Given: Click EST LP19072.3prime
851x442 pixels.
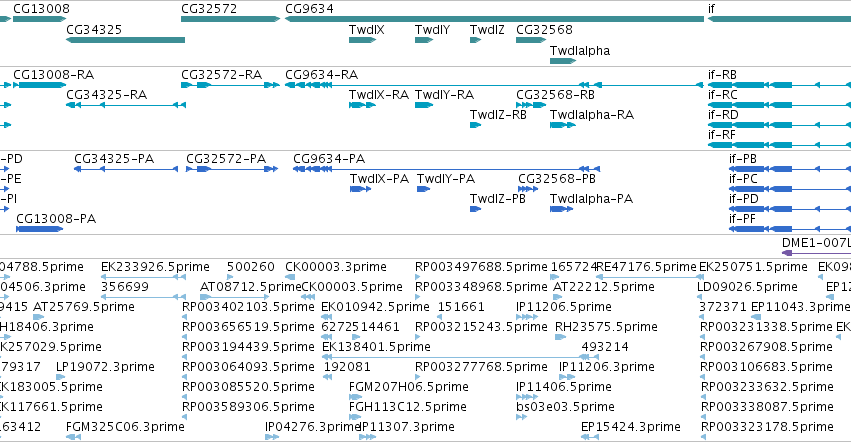Looking at the screenshot, I should (x=105, y=368).
